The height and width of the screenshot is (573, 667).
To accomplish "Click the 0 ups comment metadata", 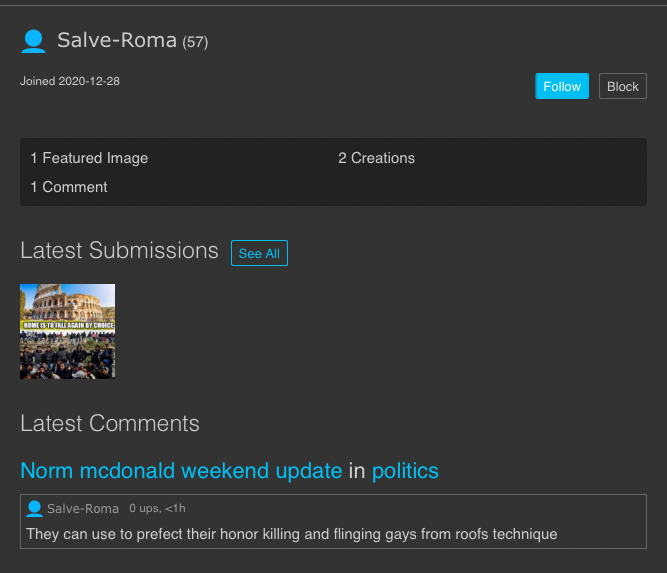I will (157, 509).
